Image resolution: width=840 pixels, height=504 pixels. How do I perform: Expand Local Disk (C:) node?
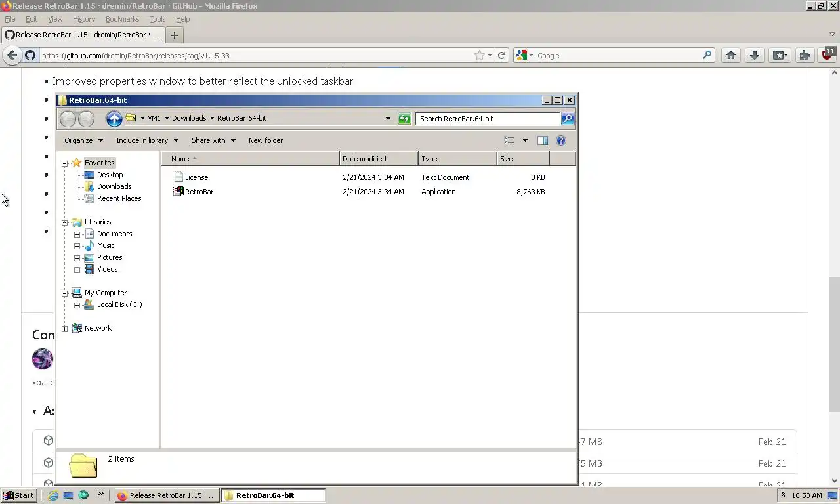[x=77, y=305]
